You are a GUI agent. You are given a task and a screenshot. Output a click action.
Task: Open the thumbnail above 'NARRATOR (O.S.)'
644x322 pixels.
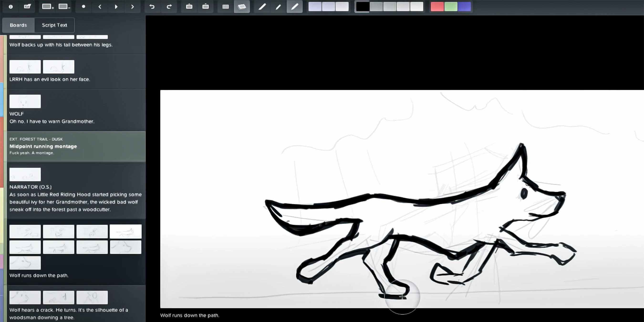pos(25,174)
